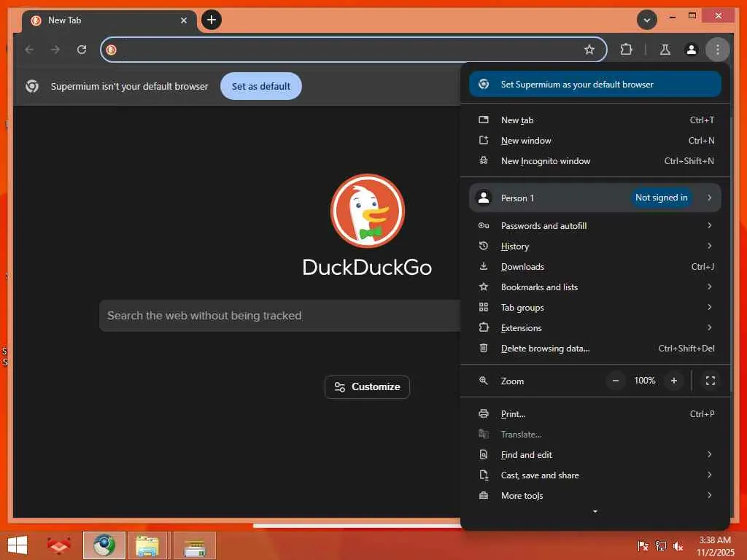The image size is (747, 560).
Task: Expand Find and edit submenu
Action: 595,455
